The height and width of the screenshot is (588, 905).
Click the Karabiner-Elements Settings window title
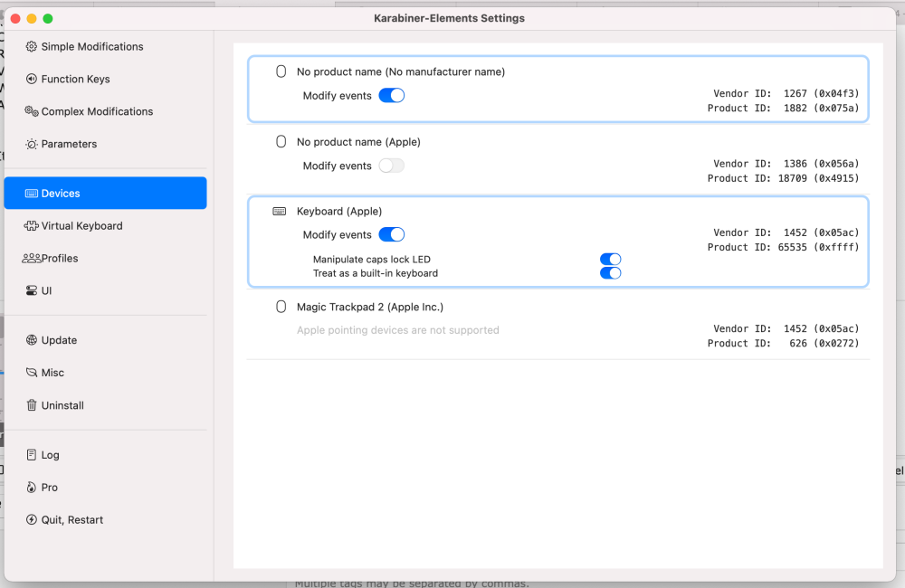pyautogui.click(x=449, y=18)
